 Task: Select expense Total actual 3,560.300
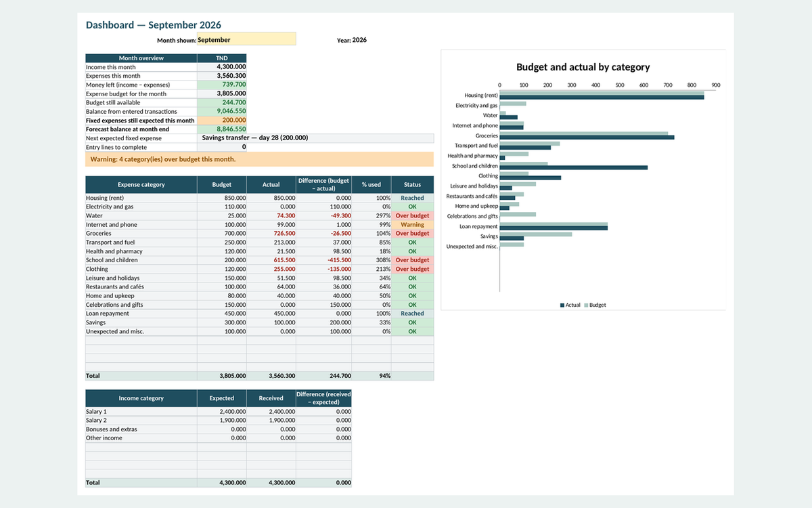(x=271, y=375)
